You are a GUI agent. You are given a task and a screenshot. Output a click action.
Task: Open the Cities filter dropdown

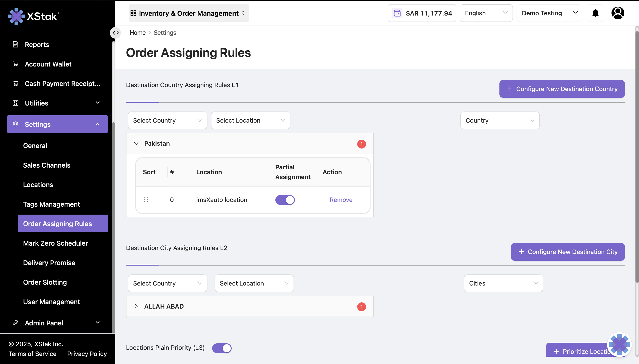[x=503, y=283]
